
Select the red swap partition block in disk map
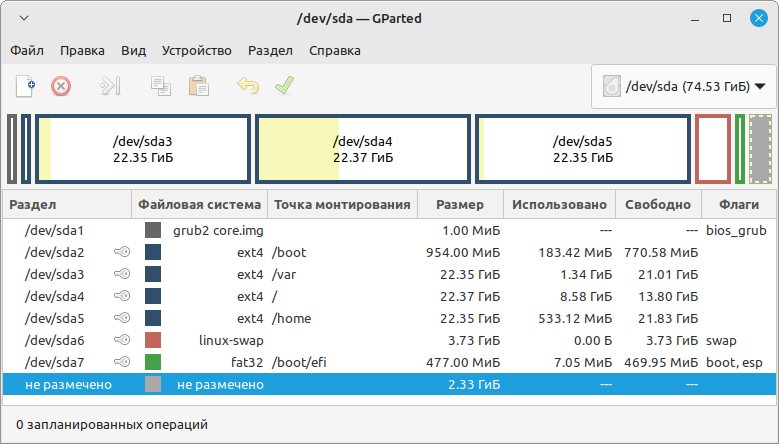713,149
